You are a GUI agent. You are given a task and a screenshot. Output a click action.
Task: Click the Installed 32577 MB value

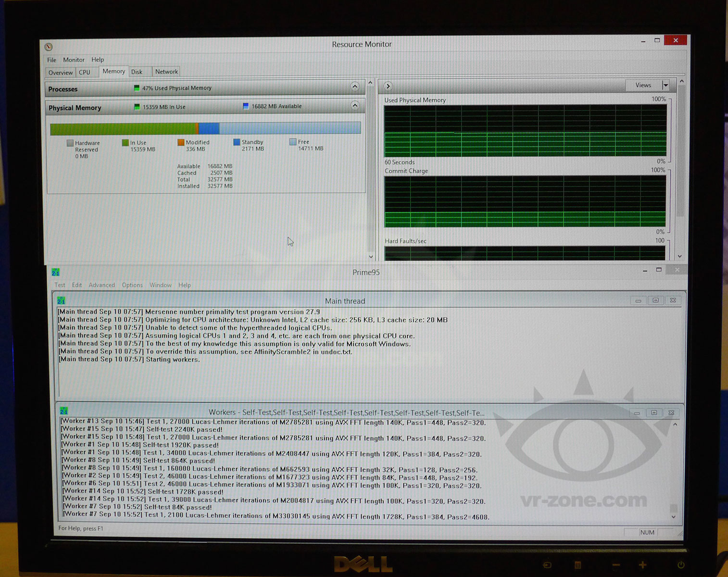coord(220,186)
